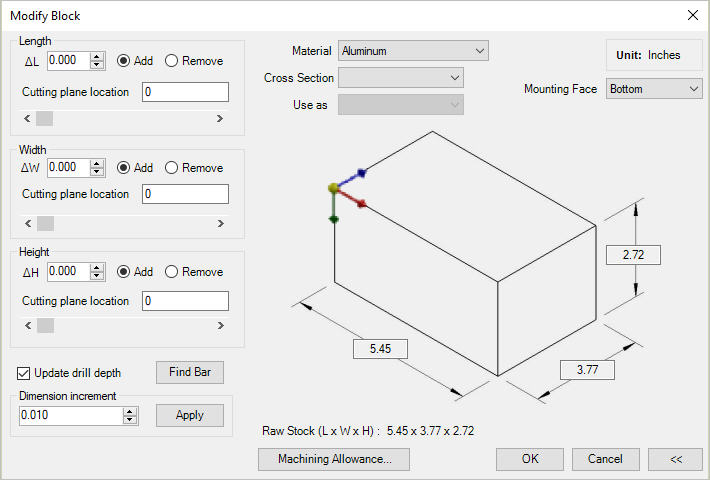This screenshot has width=710, height=480.
Task: Open Machining Allowance settings
Action: click(334, 459)
